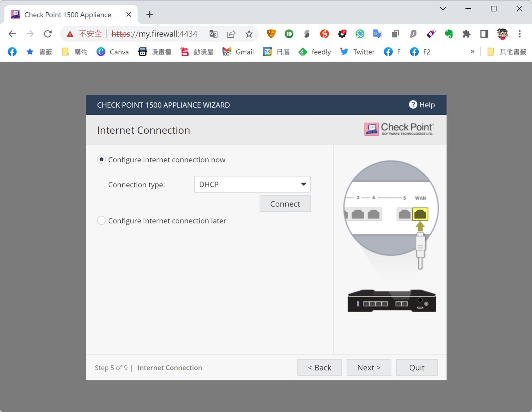
Task: Click the share page icon
Action: click(231, 34)
